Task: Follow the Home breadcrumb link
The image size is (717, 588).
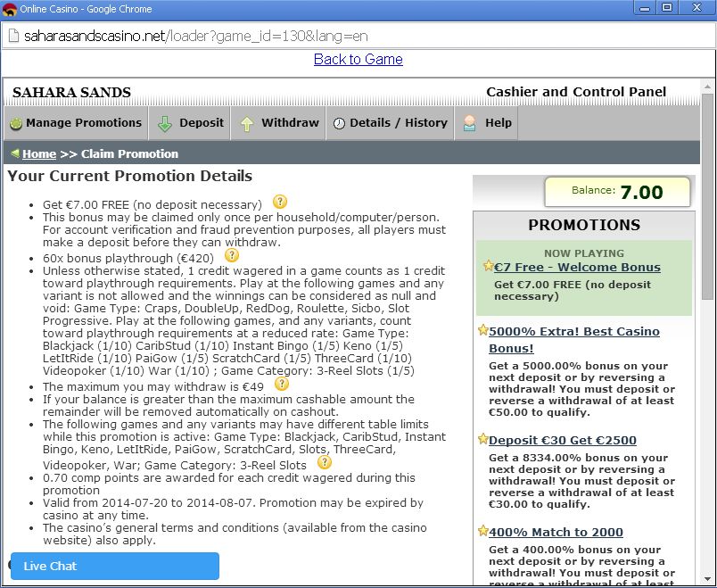Action: pos(39,153)
